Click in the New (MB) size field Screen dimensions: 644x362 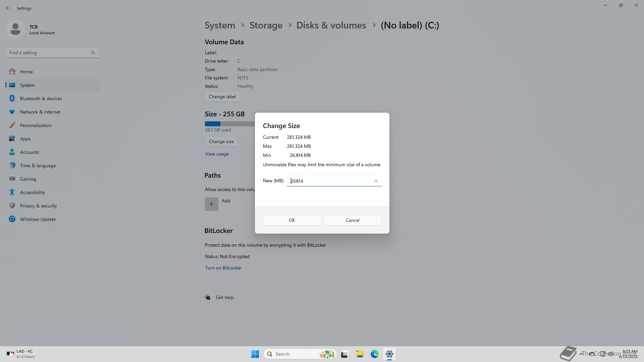pos(330,181)
